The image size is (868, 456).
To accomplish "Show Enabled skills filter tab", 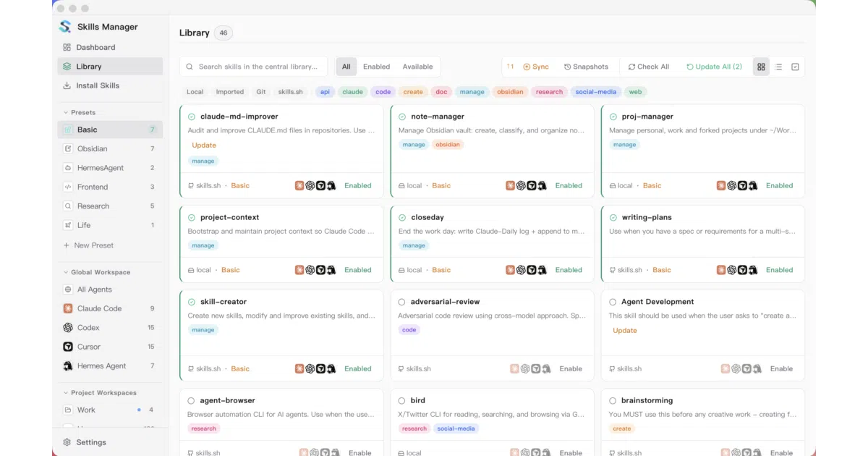I will [376, 67].
